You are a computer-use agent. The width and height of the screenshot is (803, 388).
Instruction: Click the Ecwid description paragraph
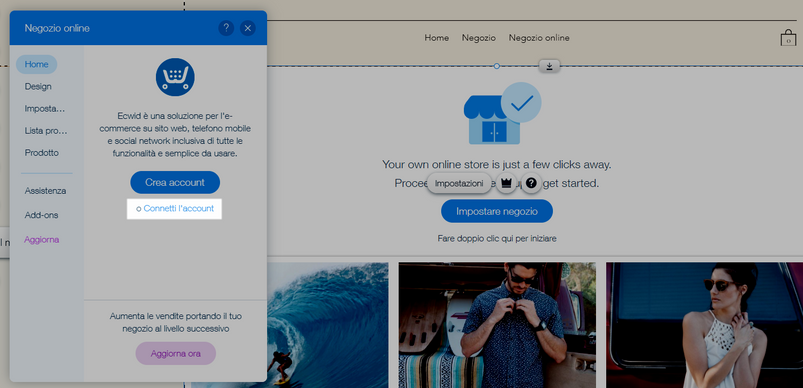(x=175, y=135)
